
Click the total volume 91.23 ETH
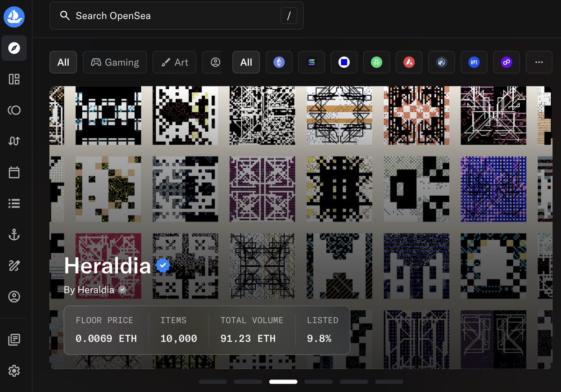click(248, 338)
